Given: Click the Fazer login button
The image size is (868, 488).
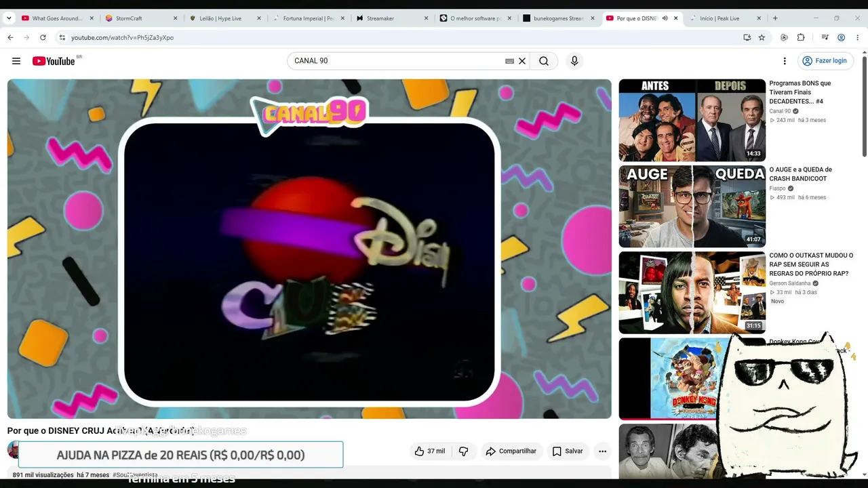Looking at the screenshot, I should tap(824, 61).
